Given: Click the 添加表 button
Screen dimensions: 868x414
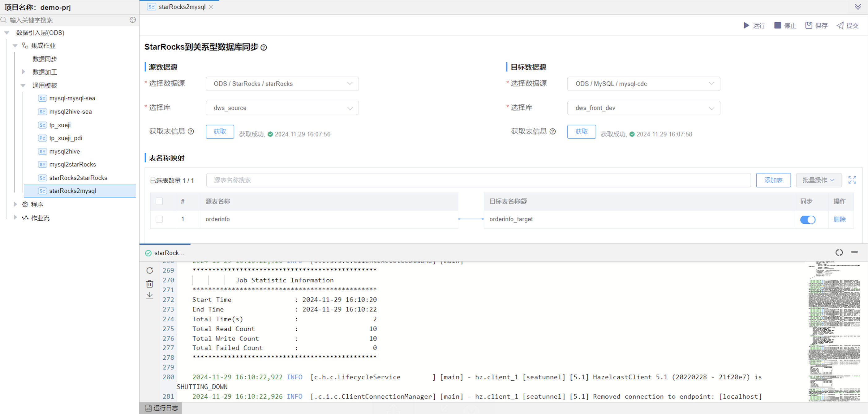Looking at the screenshot, I should 773,180.
